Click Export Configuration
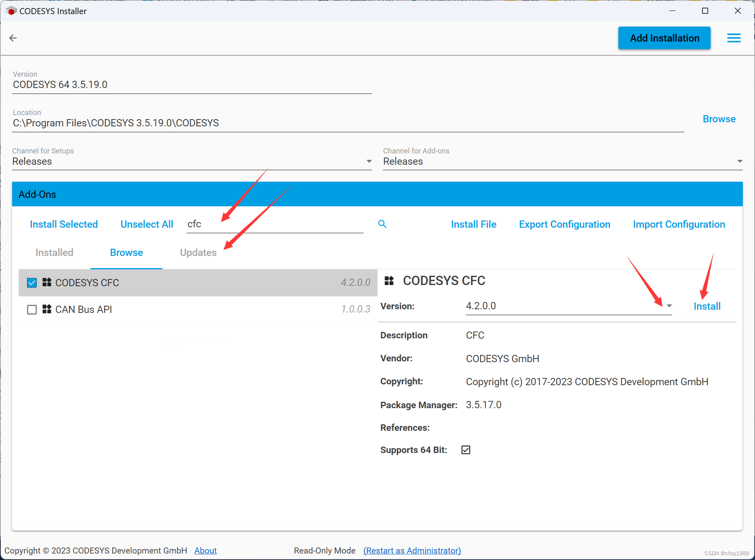 click(564, 224)
